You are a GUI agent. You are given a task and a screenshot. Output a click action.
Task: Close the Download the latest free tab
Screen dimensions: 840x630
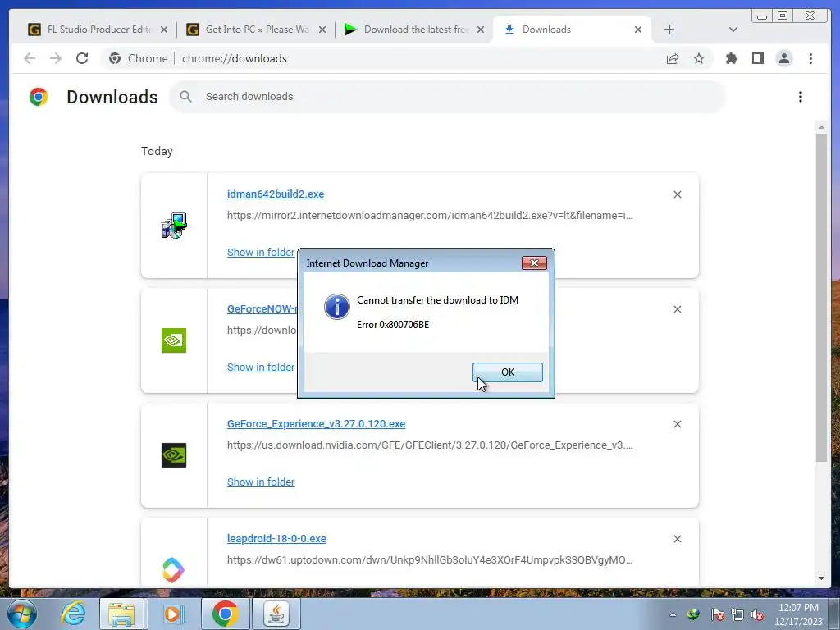[481, 30]
